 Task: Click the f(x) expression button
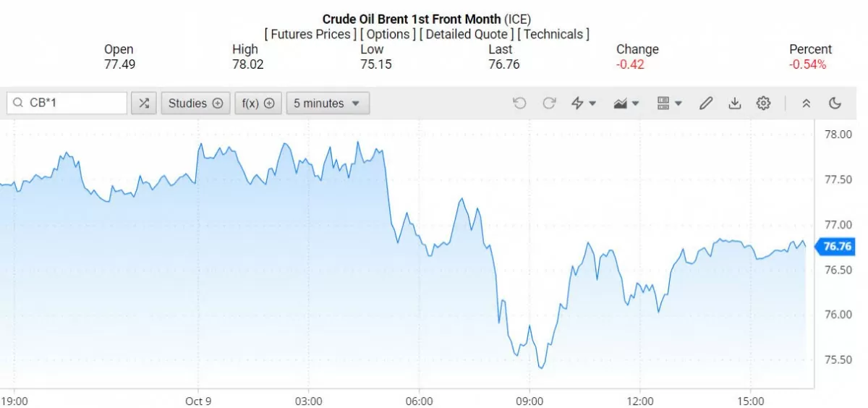click(x=258, y=103)
